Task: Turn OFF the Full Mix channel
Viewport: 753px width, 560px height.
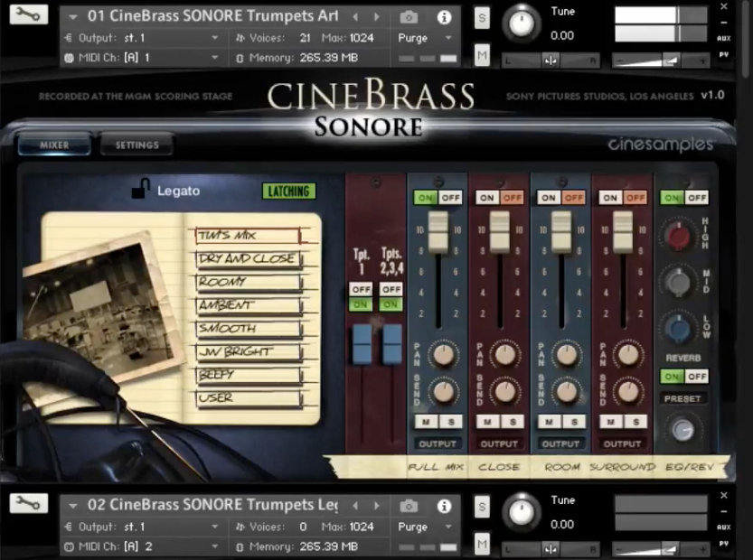Action: (x=453, y=196)
